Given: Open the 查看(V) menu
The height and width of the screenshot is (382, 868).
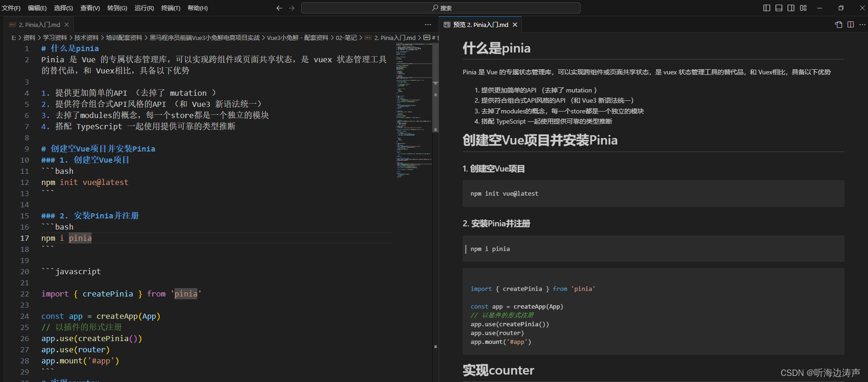Looking at the screenshot, I should 90,8.
